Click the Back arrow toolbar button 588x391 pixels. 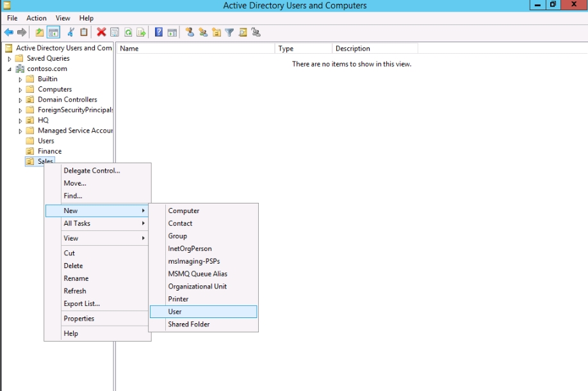9,33
